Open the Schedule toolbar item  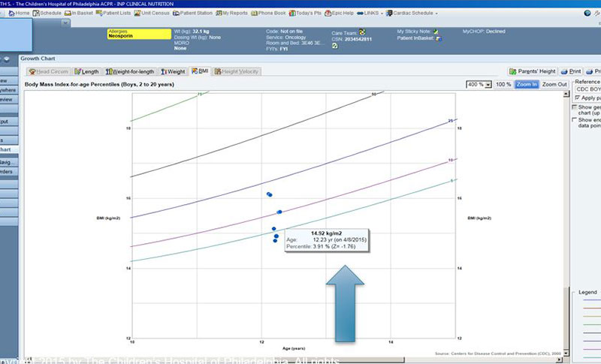tap(47, 13)
